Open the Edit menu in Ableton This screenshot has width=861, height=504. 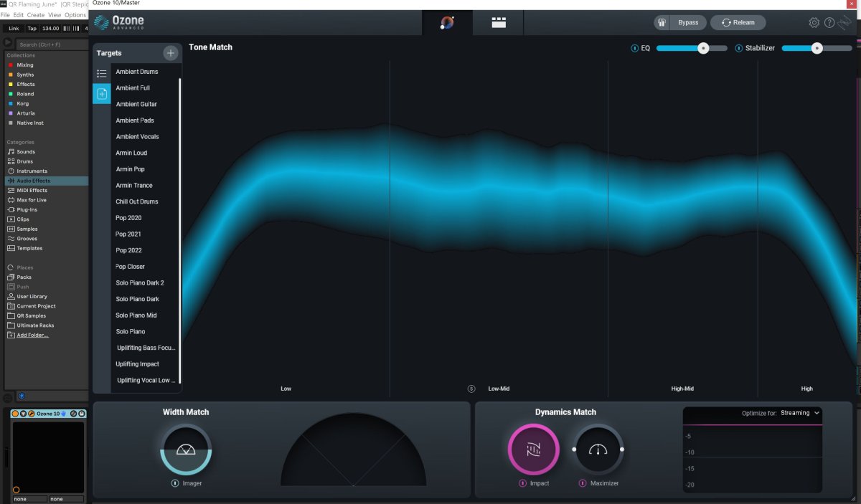[19, 15]
